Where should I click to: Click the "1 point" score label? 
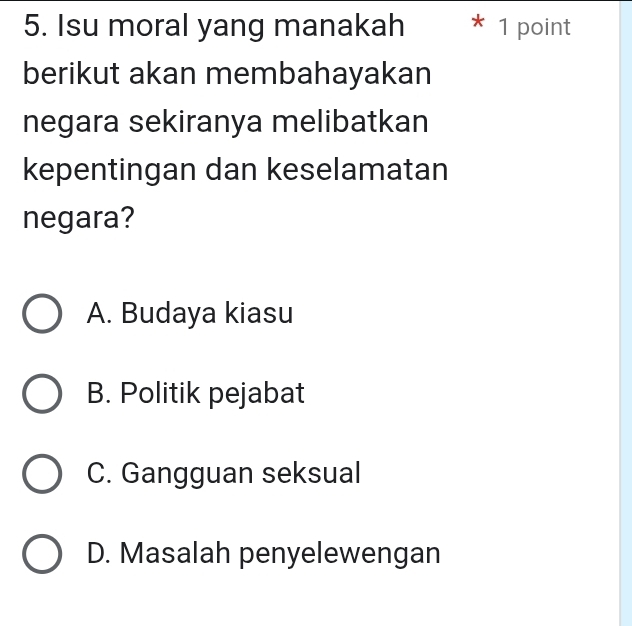coord(534,28)
